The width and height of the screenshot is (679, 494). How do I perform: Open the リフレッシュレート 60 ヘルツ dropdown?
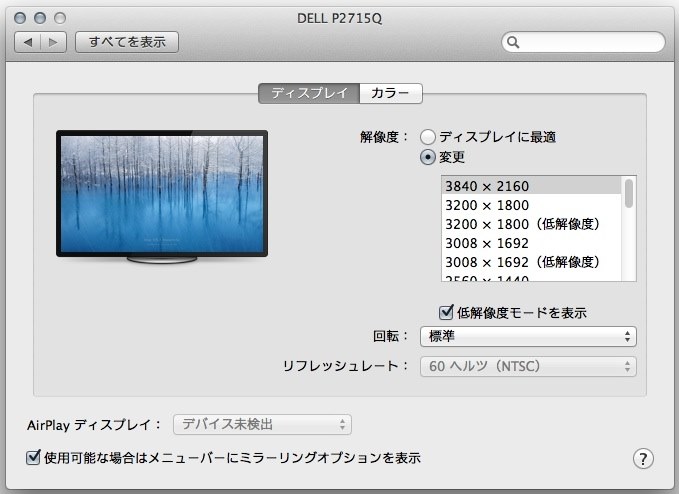click(x=528, y=366)
